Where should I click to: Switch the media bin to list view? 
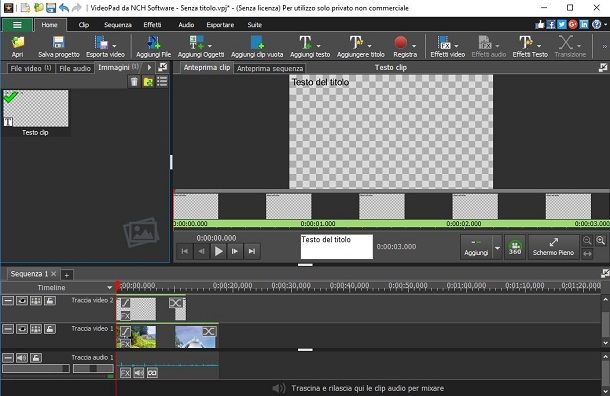pyautogui.click(x=162, y=82)
